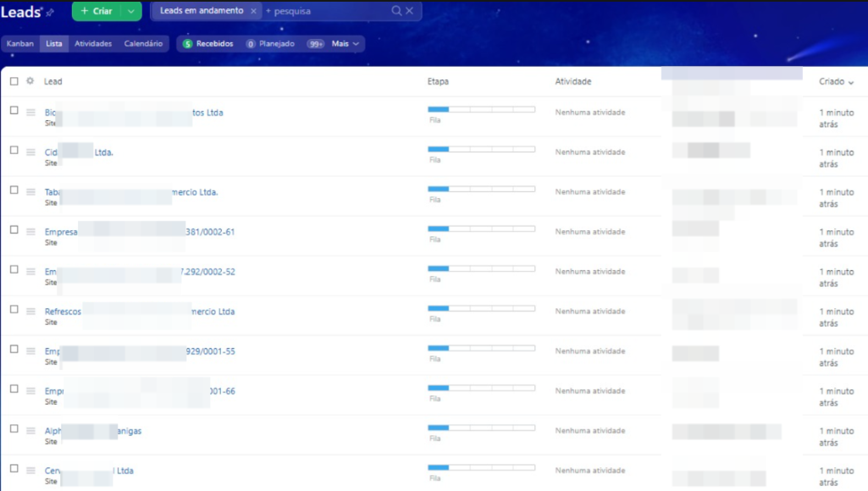Focus the '+ pesquisa' search field
Viewport: 868px width, 491px height.
tap(326, 11)
